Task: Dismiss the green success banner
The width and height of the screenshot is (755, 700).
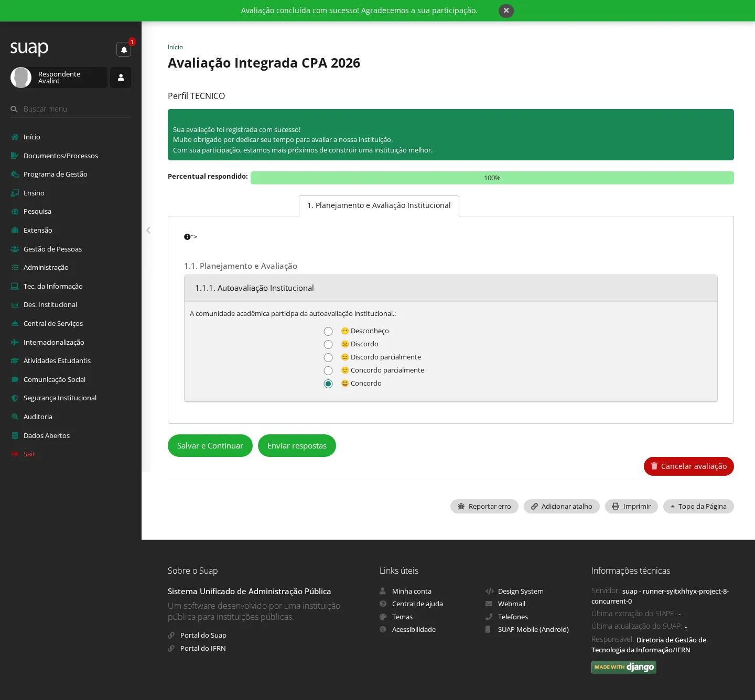Action: pyautogui.click(x=506, y=10)
